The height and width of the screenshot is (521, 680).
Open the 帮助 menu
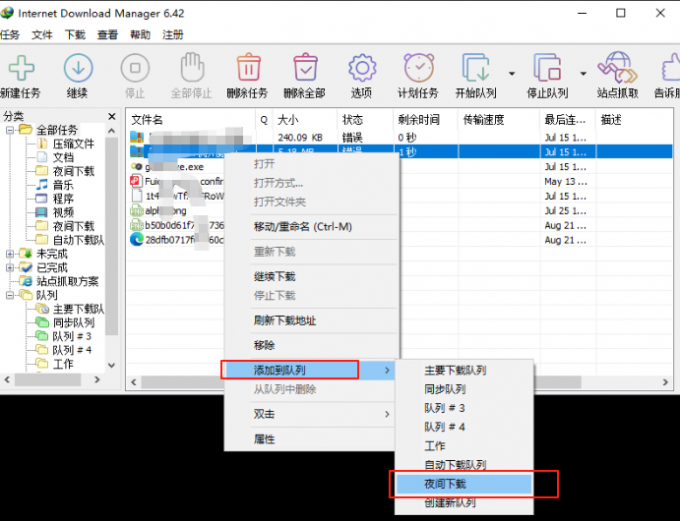pyautogui.click(x=140, y=35)
